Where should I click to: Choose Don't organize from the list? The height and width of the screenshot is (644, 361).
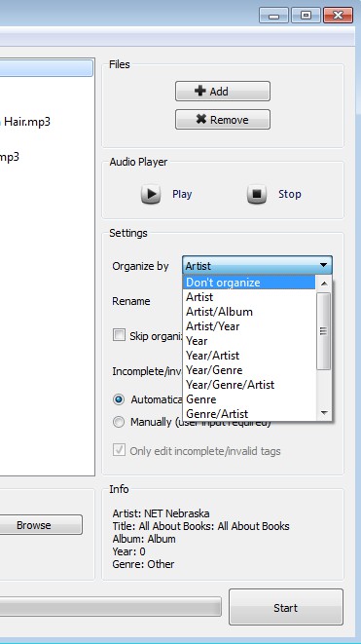pos(249,283)
